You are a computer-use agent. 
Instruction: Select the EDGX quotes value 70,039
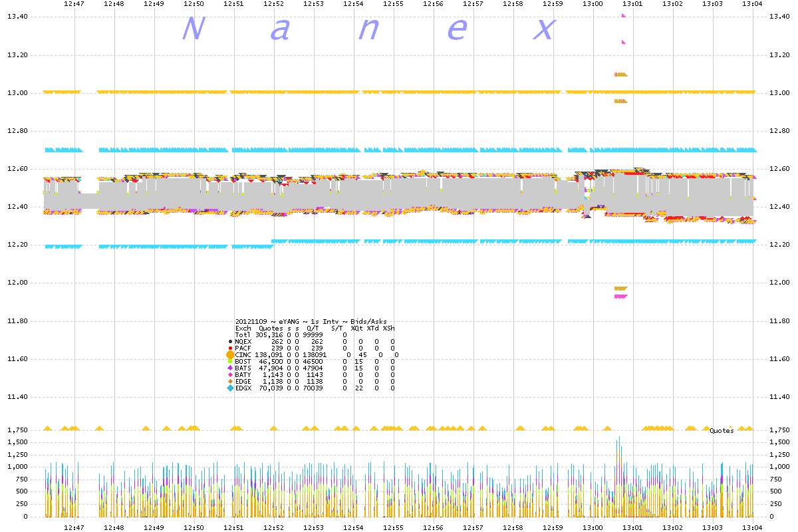click(x=271, y=388)
